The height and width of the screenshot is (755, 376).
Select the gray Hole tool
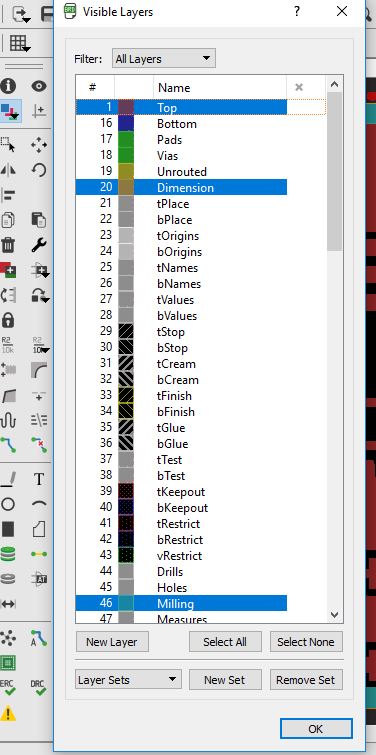(x=8, y=578)
